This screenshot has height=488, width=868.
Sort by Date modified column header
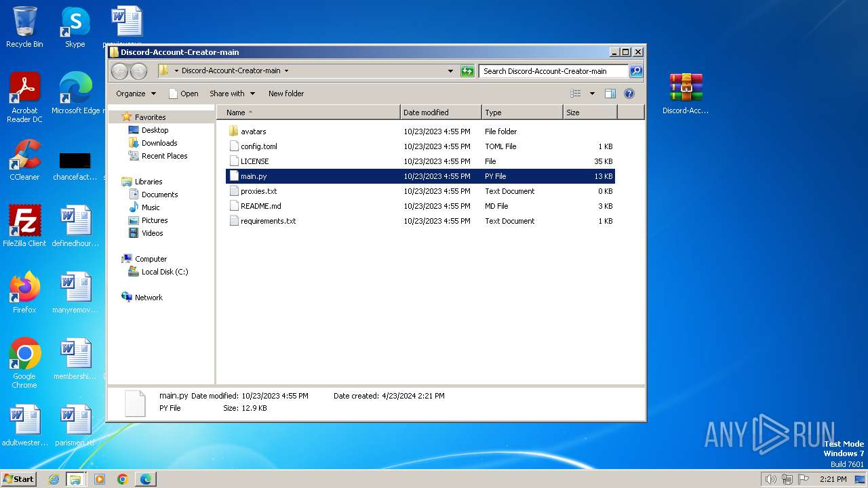tap(441, 113)
